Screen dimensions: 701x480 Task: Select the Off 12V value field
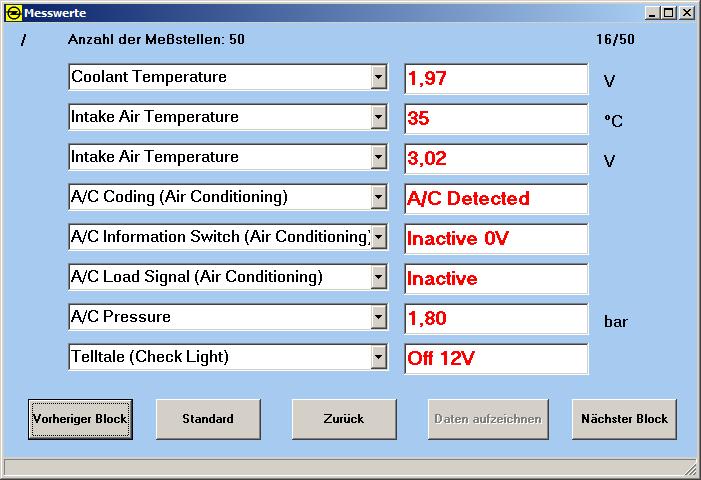[496, 359]
